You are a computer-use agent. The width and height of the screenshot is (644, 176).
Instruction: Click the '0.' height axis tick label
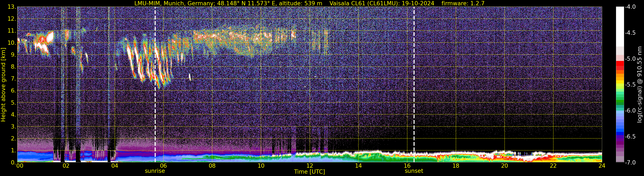point(13,162)
